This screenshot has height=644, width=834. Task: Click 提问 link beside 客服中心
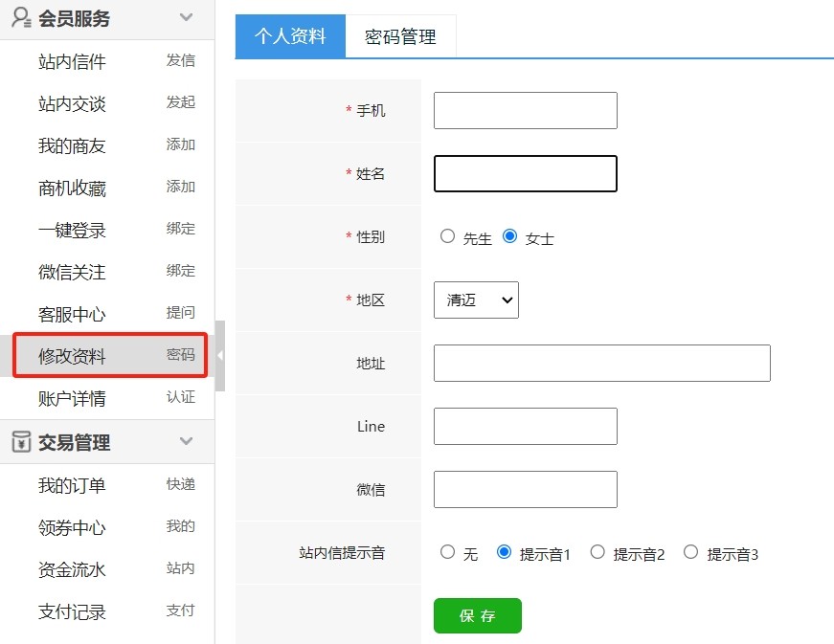point(181,312)
